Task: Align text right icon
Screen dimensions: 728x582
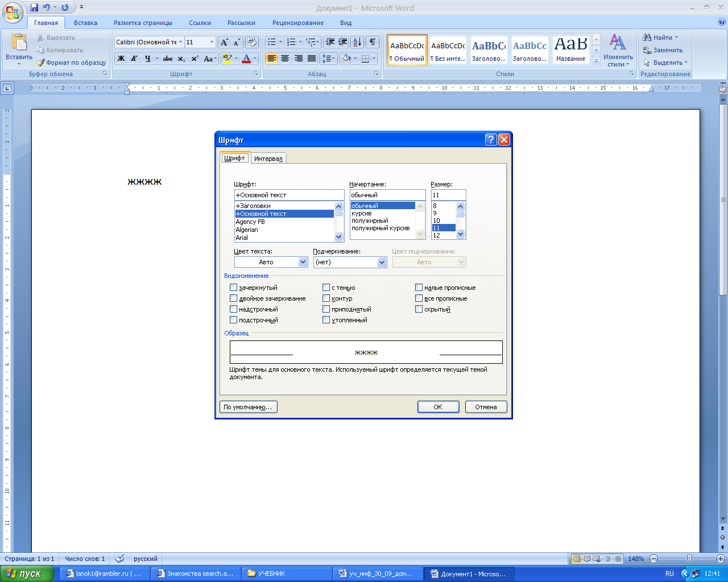Action: tap(298, 59)
